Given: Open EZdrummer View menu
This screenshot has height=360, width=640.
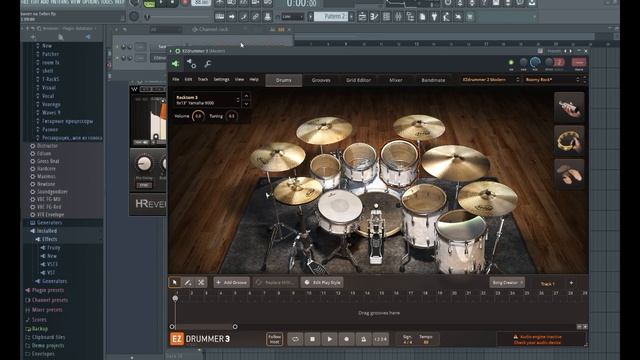Looking at the screenshot, I should 239,79.
